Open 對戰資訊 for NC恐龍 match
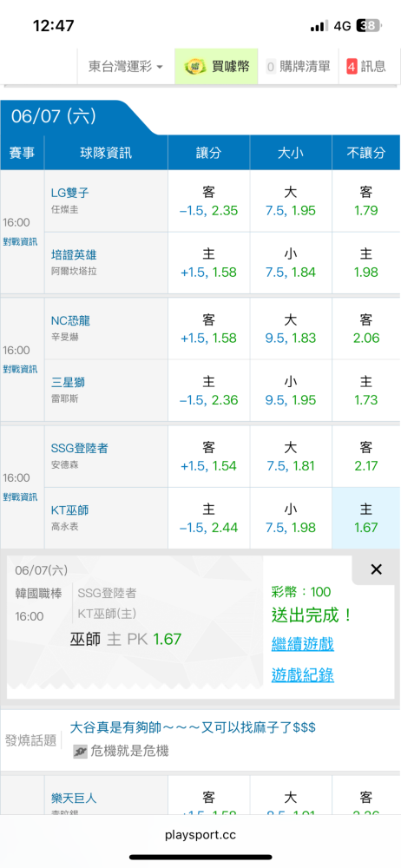 [x=21, y=369]
